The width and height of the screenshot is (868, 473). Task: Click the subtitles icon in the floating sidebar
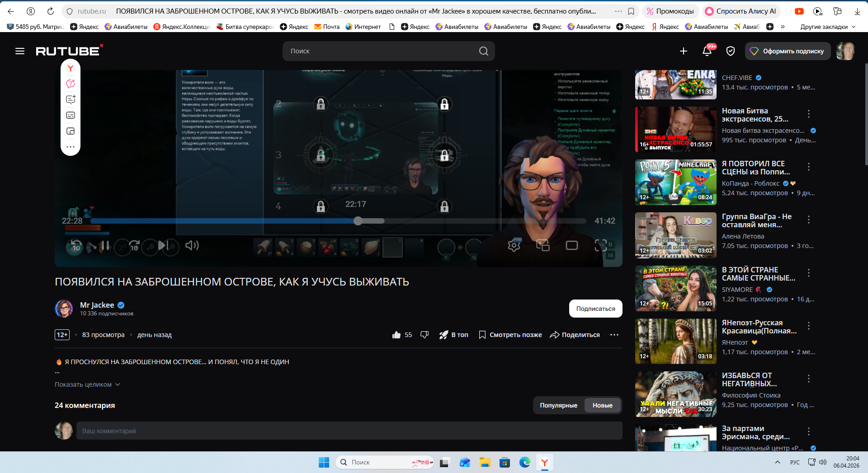point(71,115)
